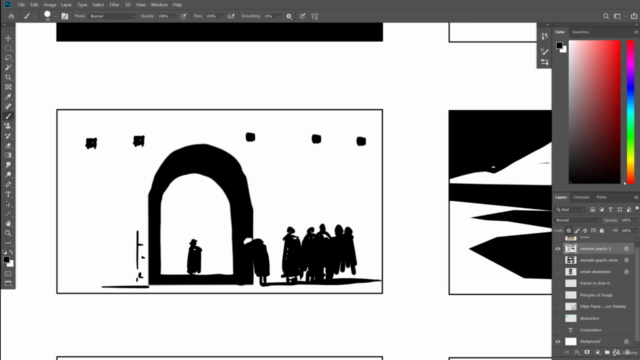Toggle lock transparent pixels
The width and height of the screenshot is (640, 360).
click(x=569, y=231)
